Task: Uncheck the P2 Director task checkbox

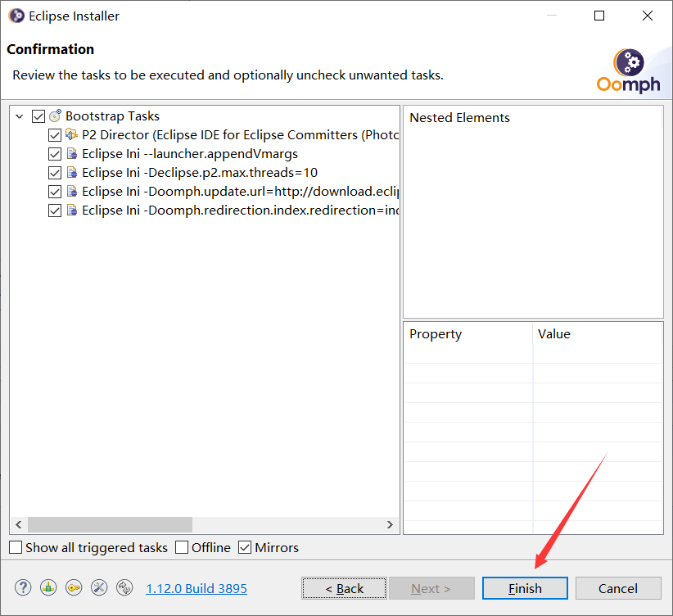Action: (x=55, y=135)
